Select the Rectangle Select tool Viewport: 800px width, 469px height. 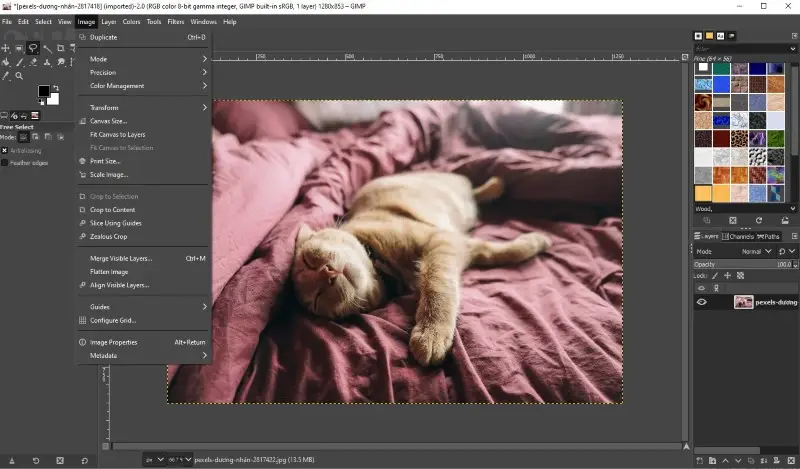coord(19,47)
